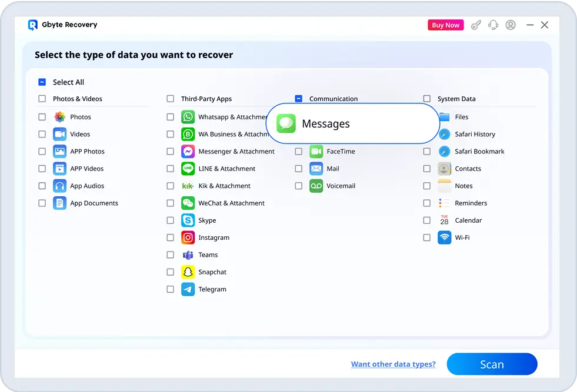Check the Reminders checkbox

coord(427,203)
